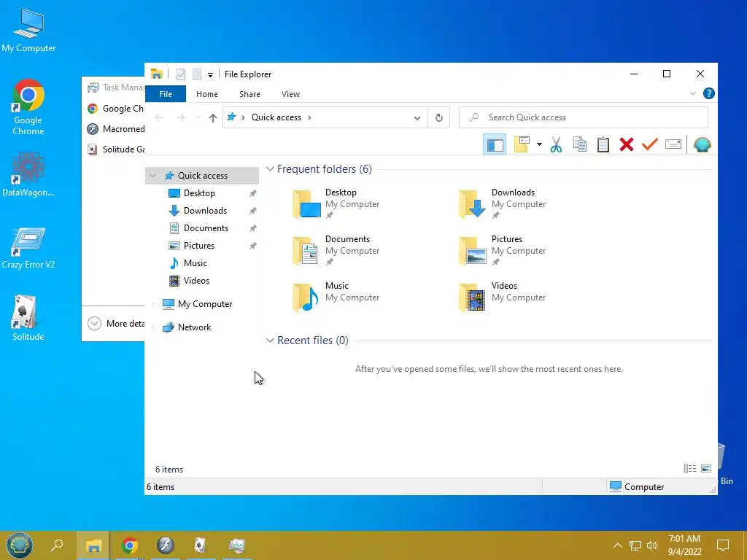Select Network in navigation pane
The width and height of the screenshot is (747, 560).
pyautogui.click(x=194, y=327)
